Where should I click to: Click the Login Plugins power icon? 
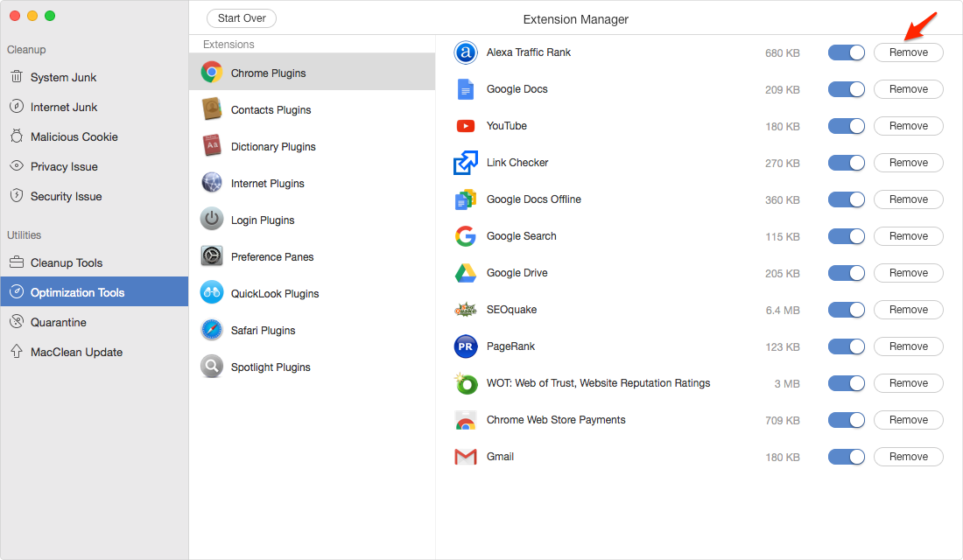[x=211, y=220]
